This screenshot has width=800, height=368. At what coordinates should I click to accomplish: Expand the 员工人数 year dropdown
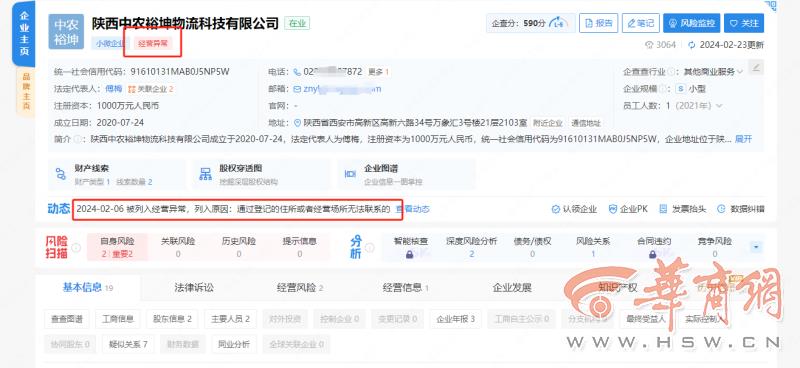tap(719, 106)
